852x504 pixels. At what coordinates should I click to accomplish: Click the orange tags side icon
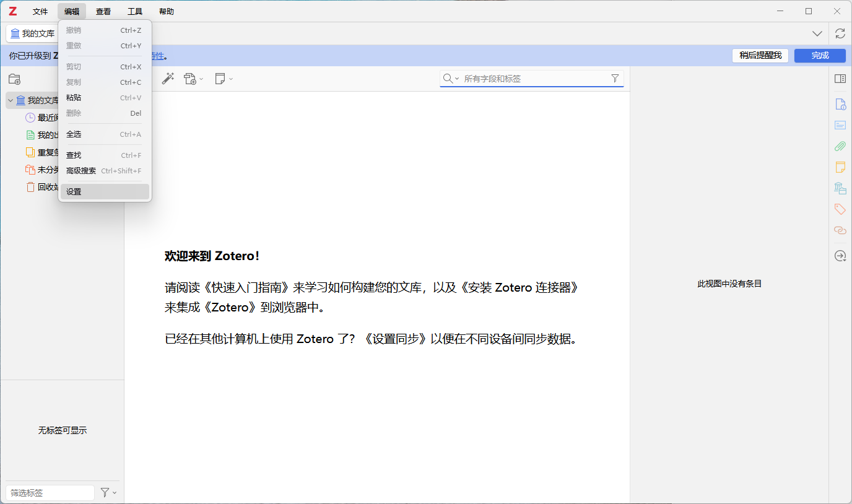coord(840,209)
